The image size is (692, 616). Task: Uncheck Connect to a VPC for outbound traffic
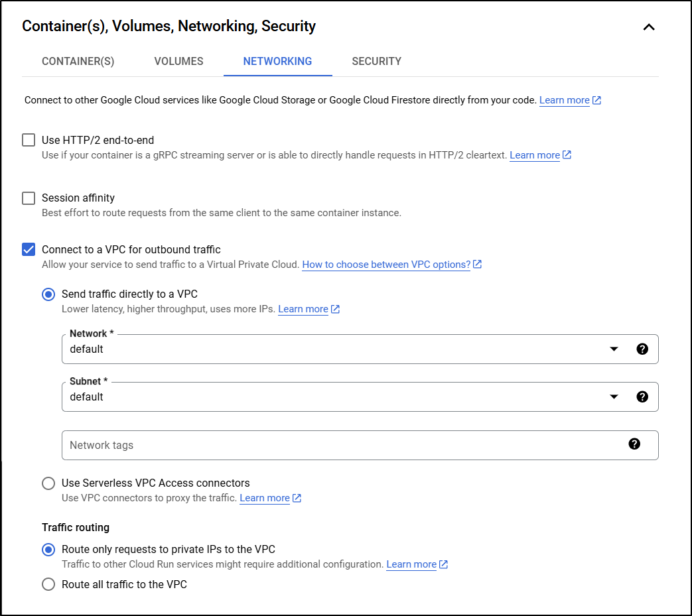29,249
